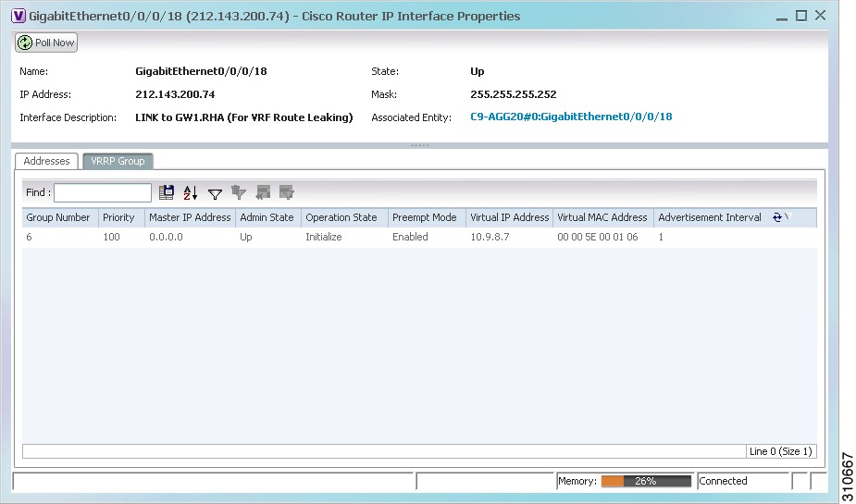Image resolution: width=856 pixels, height=504 pixels.
Task: Close the interface properties window
Action: pos(821,16)
